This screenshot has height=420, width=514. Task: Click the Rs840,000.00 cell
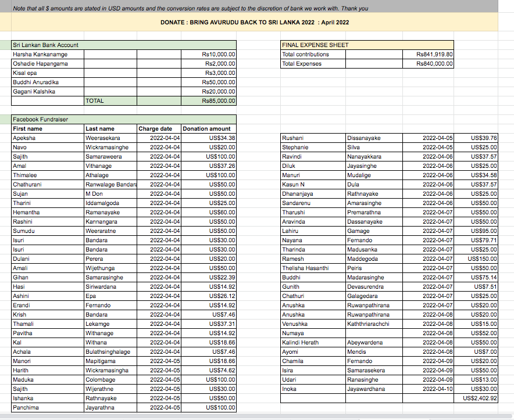pyautogui.click(x=428, y=63)
